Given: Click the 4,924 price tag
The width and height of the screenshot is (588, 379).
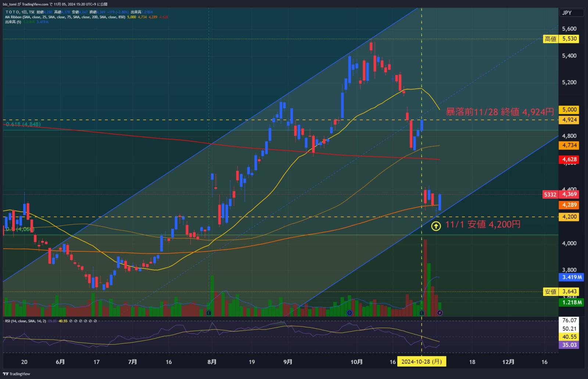Looking at the screenshot, I should (569, 120).
